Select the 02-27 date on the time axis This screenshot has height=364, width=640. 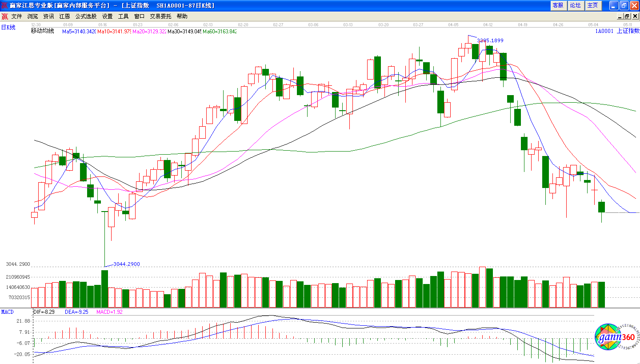(278, 25)
